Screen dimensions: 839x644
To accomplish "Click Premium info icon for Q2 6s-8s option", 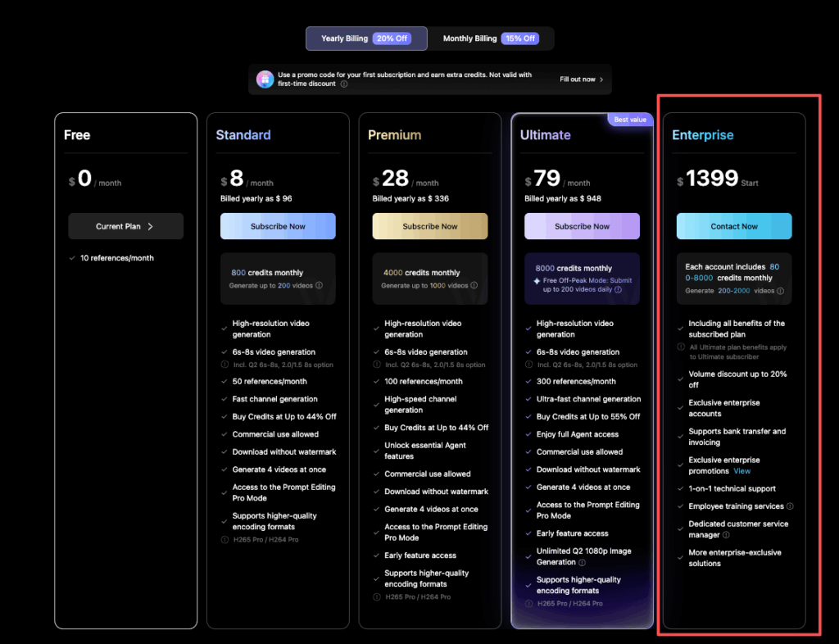I will (x=377, y=365).
